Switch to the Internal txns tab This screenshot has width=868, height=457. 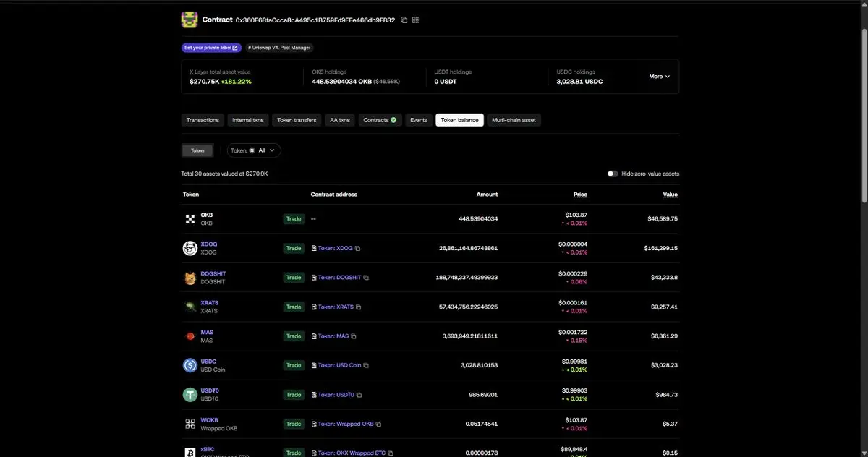(x=248, y=120)
